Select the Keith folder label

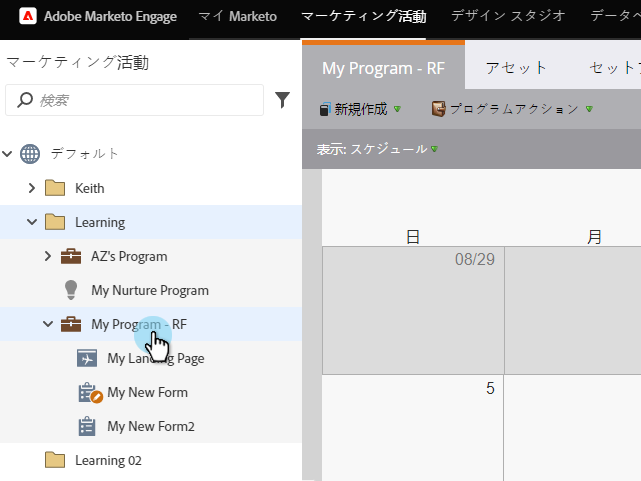[x=90, y=188]
